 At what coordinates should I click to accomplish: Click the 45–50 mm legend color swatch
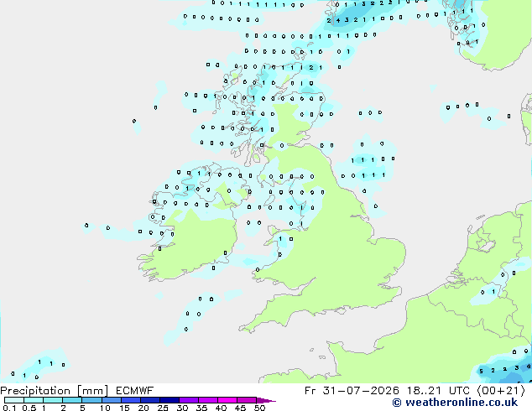tap(247, 400)
